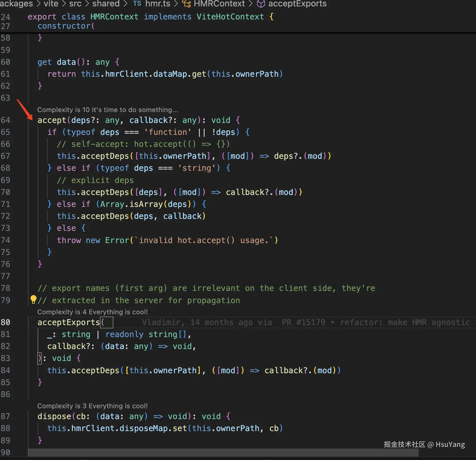Click the "typeof deps === 'function'" condition line
This screenshot has height=460, width=476.
pyautogui.click(x=148, y=132)
